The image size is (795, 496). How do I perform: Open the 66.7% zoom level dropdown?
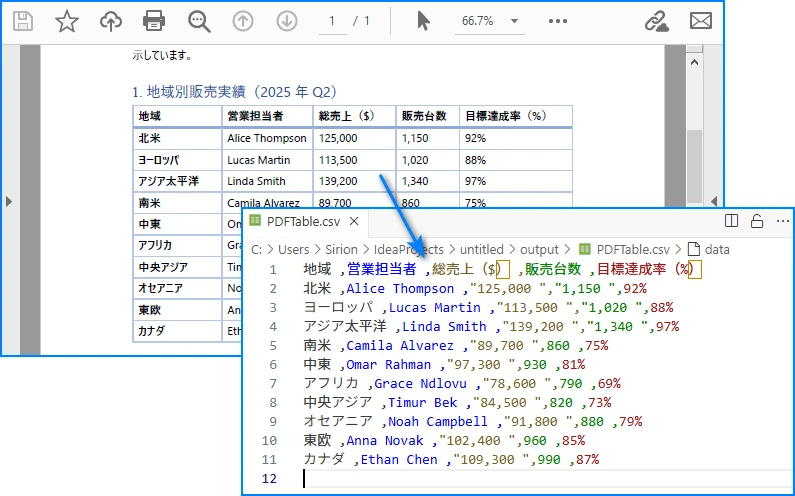point(490,21)
